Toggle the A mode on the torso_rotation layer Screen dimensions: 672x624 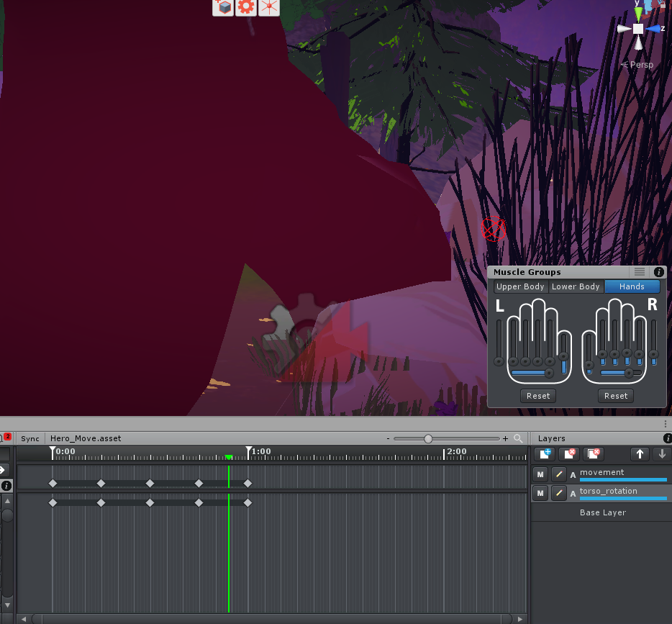573,494
